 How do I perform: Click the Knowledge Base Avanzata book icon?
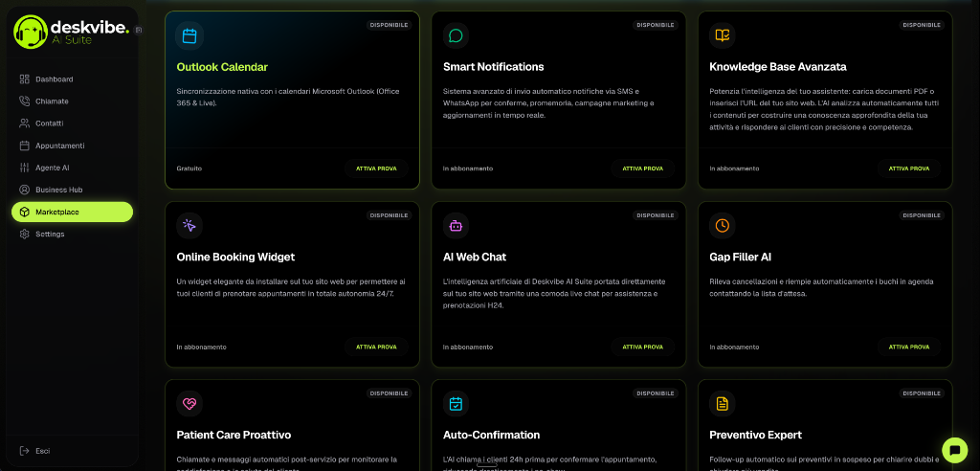(x=722, y=36)
